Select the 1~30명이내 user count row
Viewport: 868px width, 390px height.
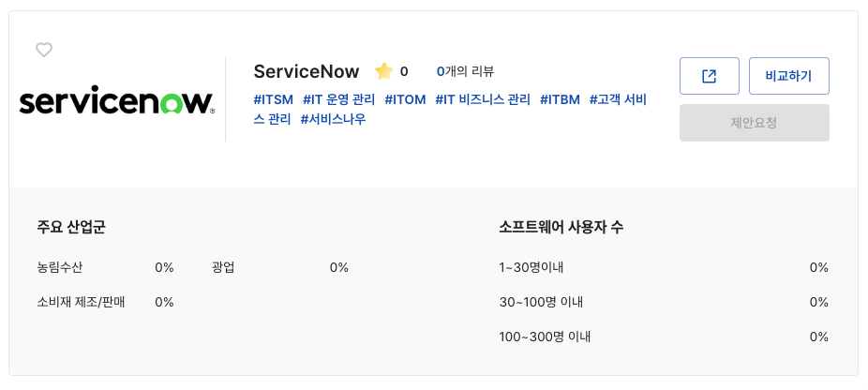(531, 267)
